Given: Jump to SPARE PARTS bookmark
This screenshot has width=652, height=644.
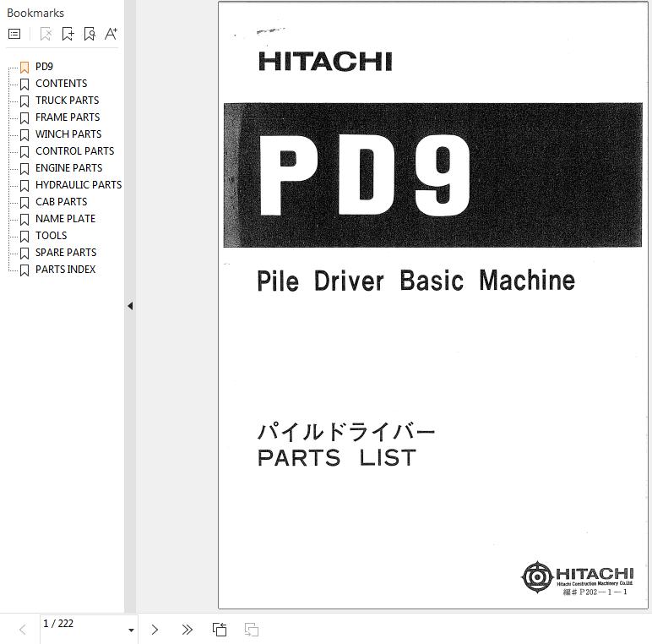Looking at the screenshot, I should (66, 253).
